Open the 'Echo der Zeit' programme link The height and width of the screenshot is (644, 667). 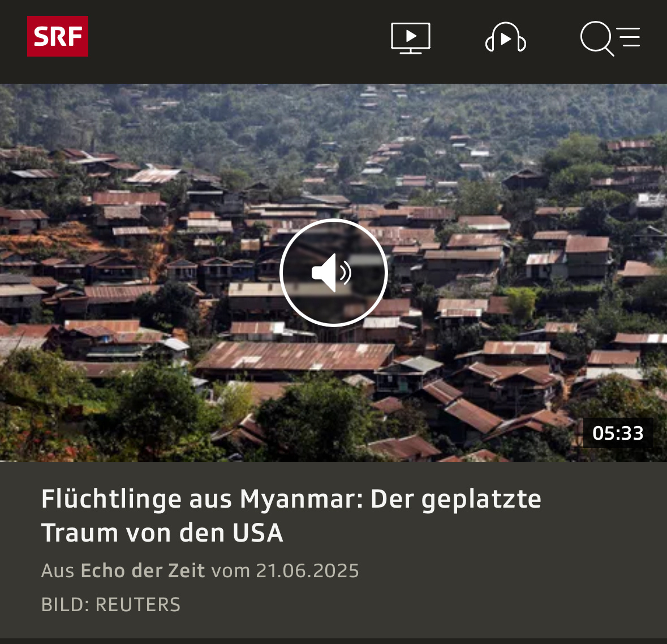tap(143, 570)
